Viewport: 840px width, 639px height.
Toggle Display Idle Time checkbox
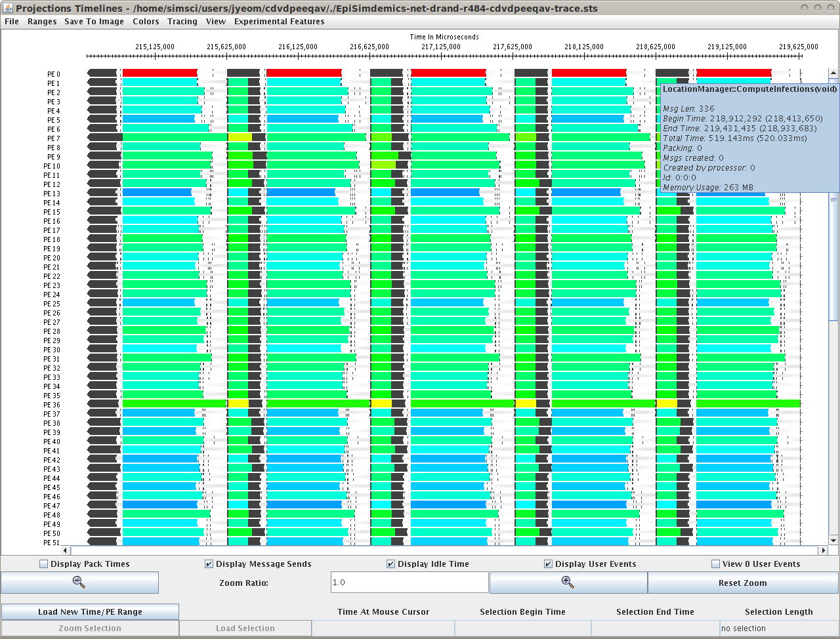point(391,564)
